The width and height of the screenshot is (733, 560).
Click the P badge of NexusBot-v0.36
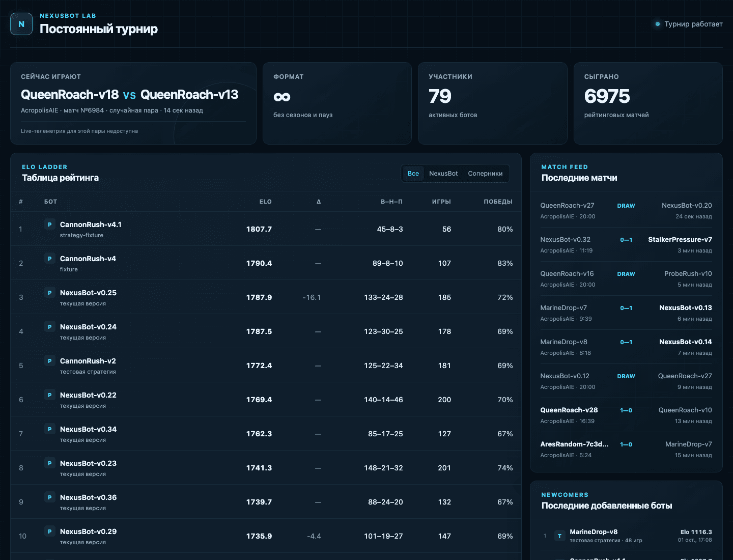(49, 497)
